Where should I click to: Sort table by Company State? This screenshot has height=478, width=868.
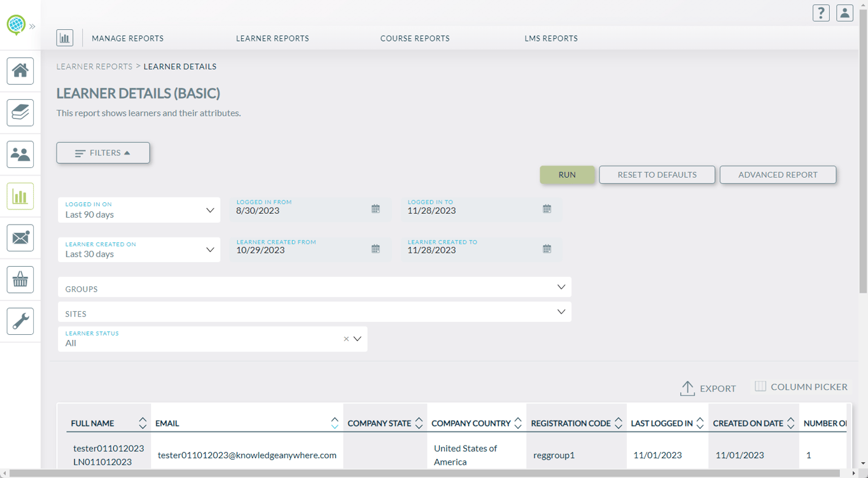(x=419, y=423)
